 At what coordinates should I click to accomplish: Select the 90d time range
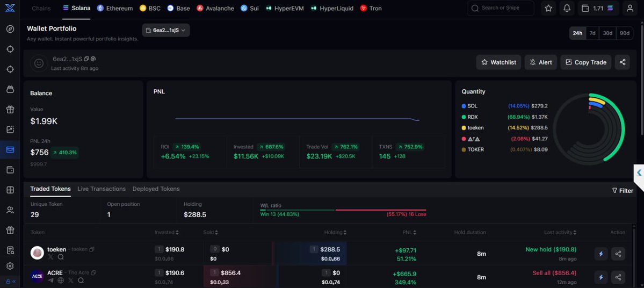(x=625, y=33)
